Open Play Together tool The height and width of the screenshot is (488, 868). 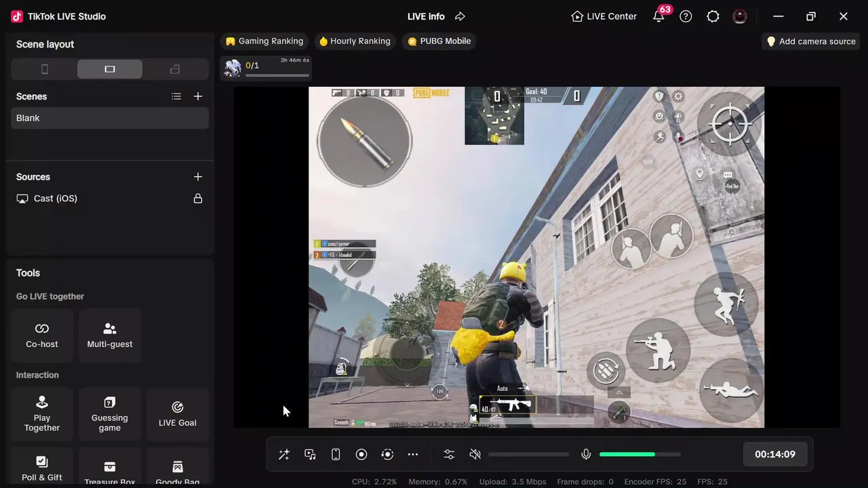coord(42,414)
